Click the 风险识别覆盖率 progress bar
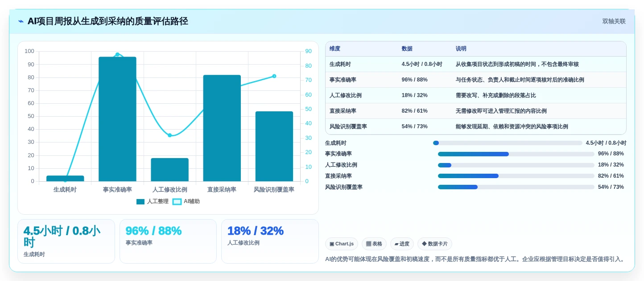Image resolution: width=644 pixels, height=281 pixels. [x=516, y=187]
